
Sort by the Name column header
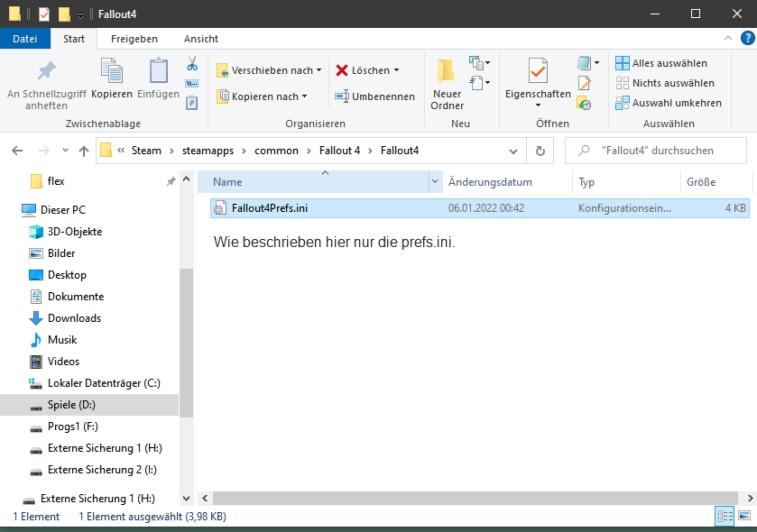(x=314, y=182)
